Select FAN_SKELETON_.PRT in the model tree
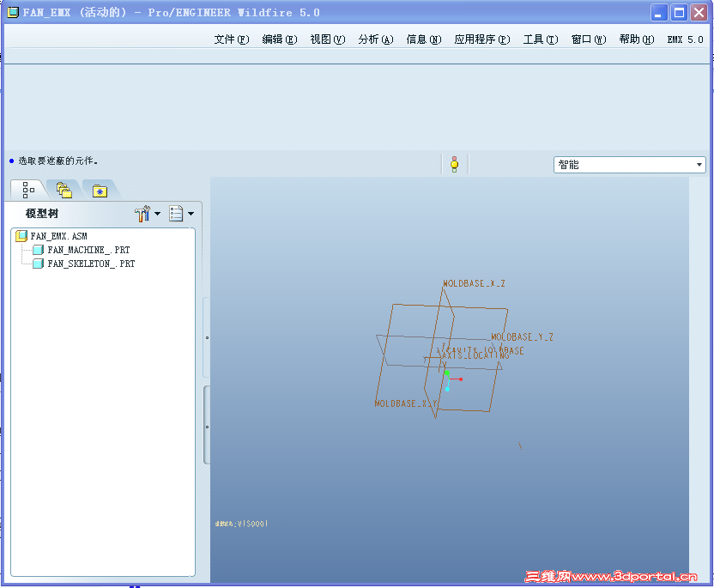 [x=91, y=264]
